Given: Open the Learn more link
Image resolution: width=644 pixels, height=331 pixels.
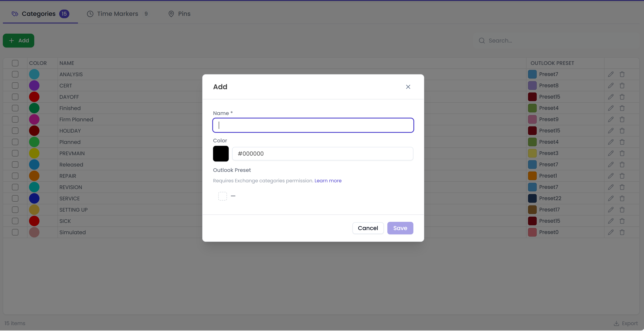Looking at the screenshot, I should point(328,181).
